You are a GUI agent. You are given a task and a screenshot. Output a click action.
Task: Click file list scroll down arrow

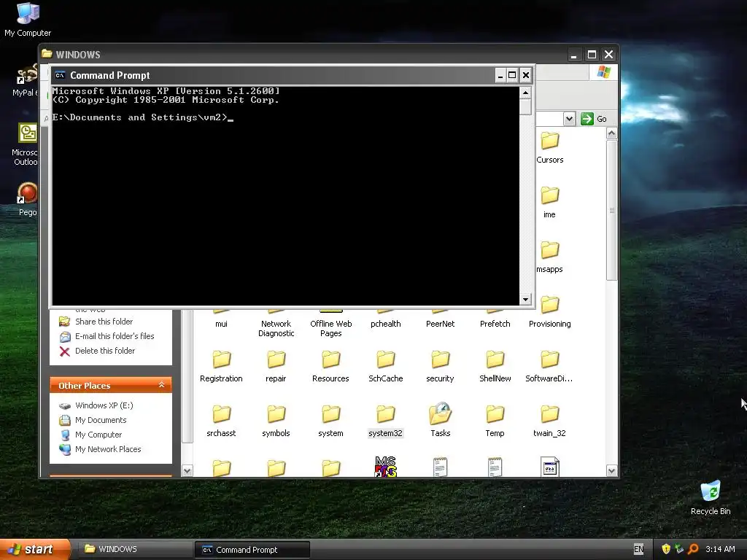pos(612,470)
